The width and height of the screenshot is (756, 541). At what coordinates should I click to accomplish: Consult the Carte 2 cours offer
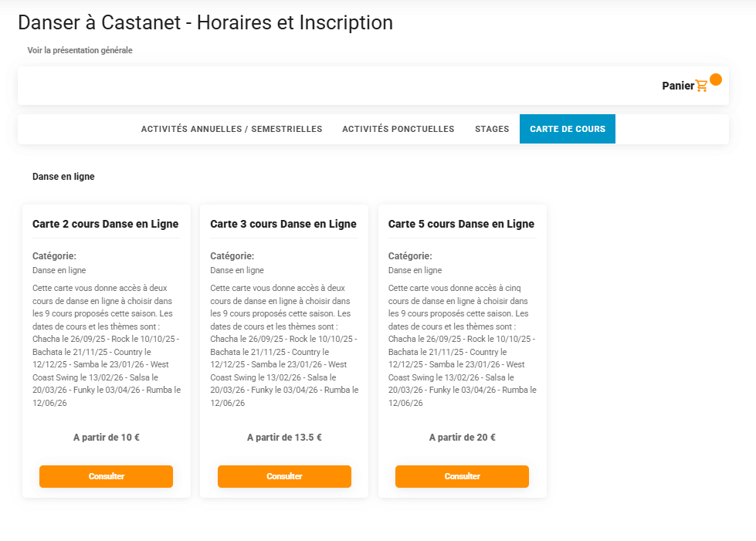click(x=106, y=476)
